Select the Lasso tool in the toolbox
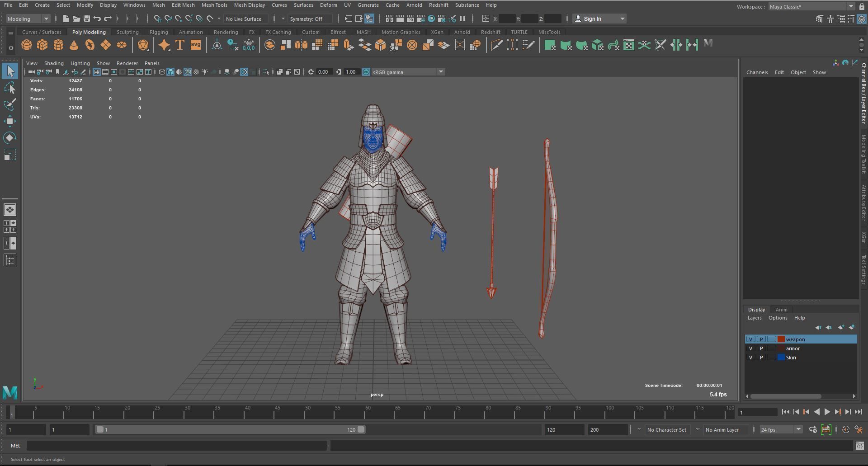Screen dimensions: 868x466 click(x=10, y=88)
